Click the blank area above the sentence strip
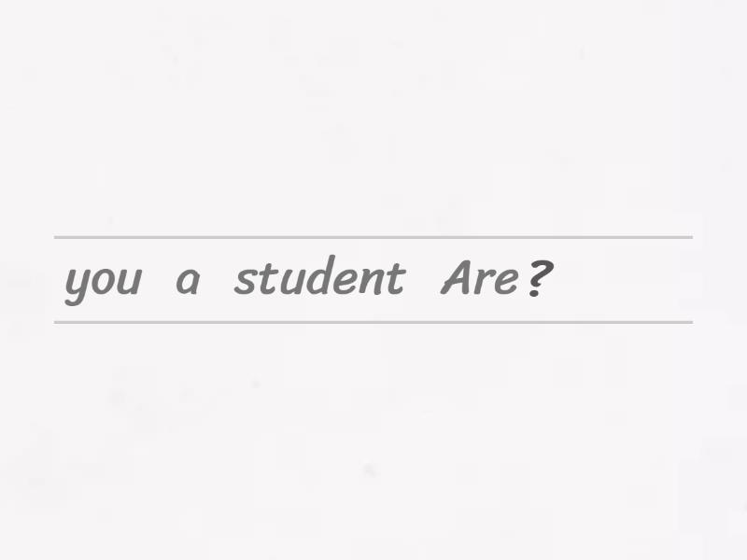Viewport: 747px width, 560px height. 373,121
